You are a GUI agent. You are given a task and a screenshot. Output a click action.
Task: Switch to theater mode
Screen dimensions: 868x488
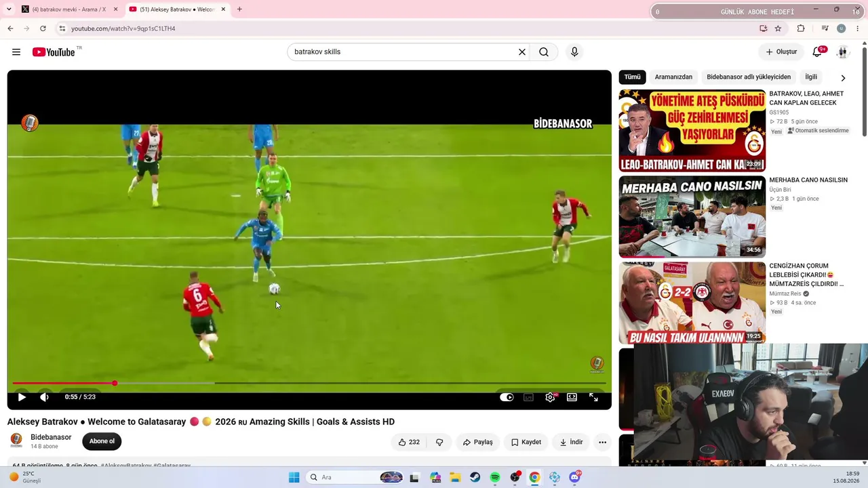[572, 397]
